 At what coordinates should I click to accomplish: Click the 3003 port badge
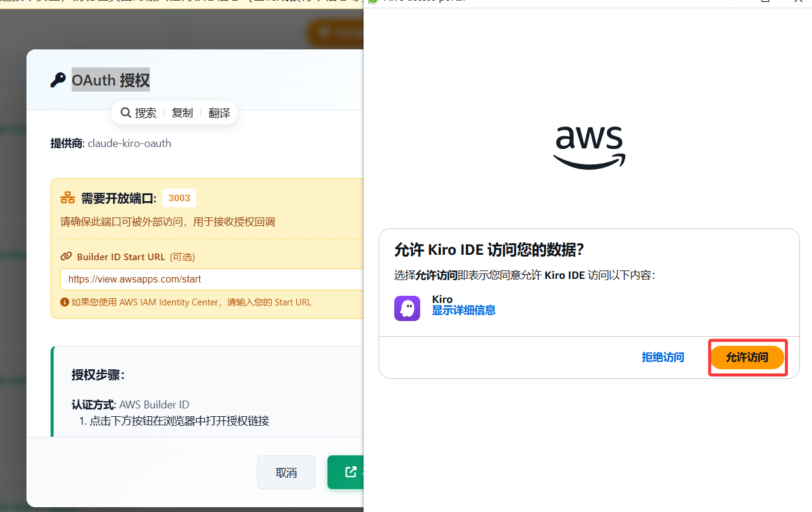point(179,197)
